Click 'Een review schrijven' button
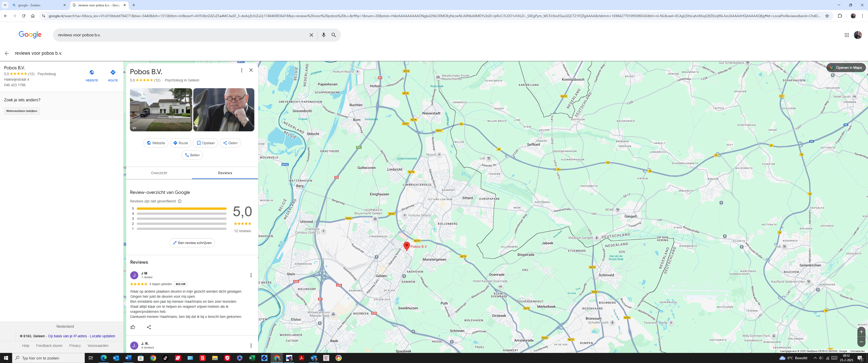 (192, 243)
